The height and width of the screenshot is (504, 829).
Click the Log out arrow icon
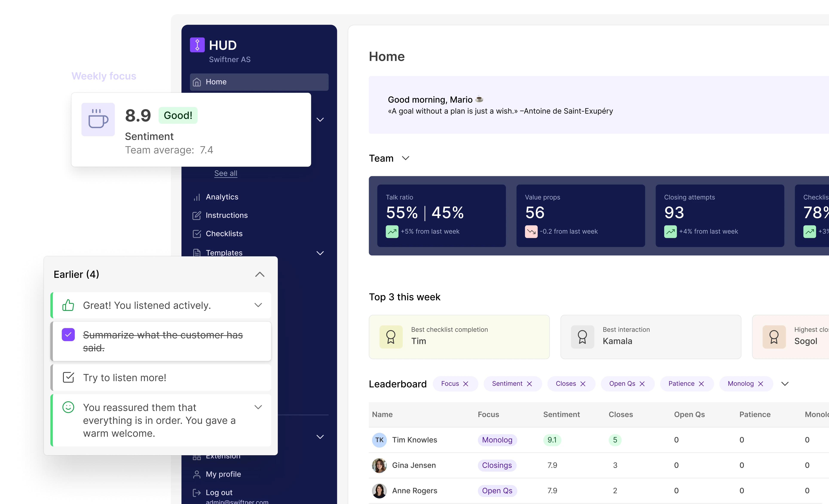point(197,493)
